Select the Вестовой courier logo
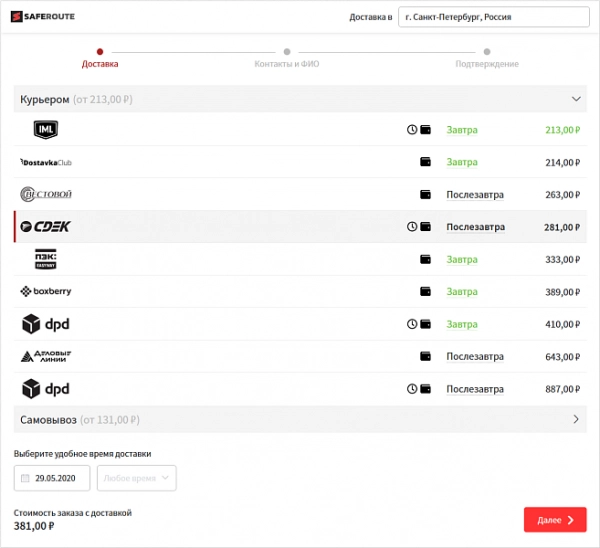 pyautogui.click(x=46, y=194)
